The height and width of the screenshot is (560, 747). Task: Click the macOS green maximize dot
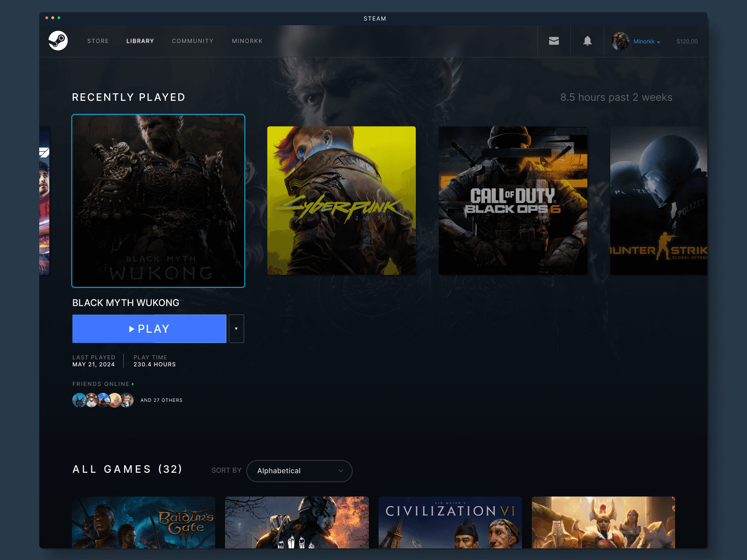[59, 18]
